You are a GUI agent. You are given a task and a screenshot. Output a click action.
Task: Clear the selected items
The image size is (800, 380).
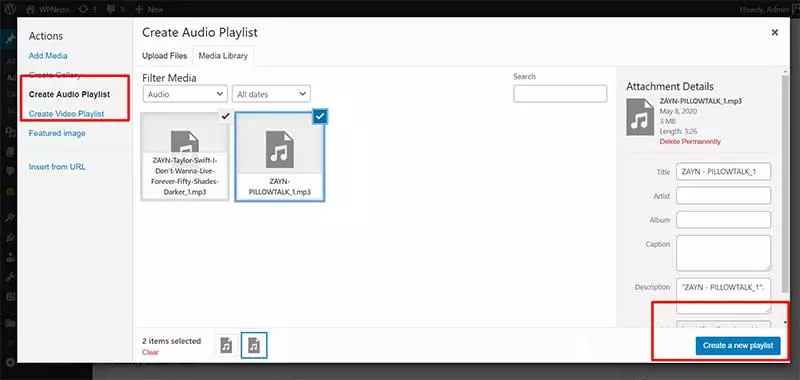pos(151,352)
